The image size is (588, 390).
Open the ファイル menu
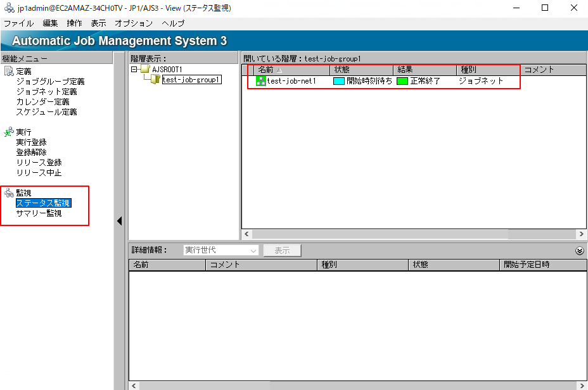tap(19, 23)
